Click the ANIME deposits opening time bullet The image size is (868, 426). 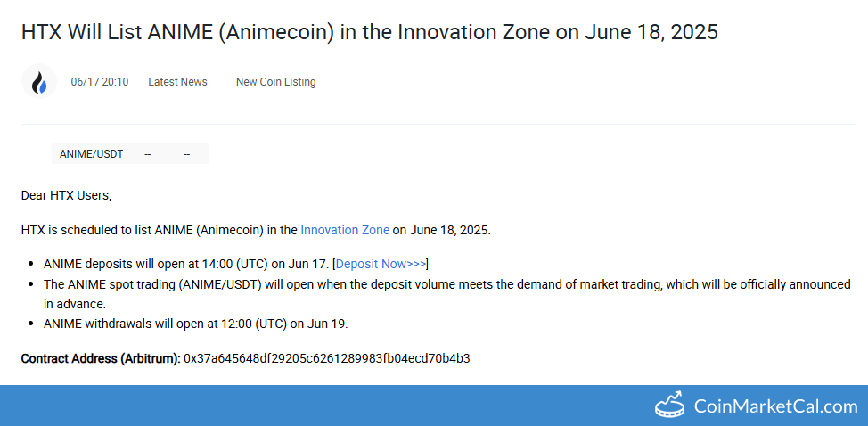187,264
